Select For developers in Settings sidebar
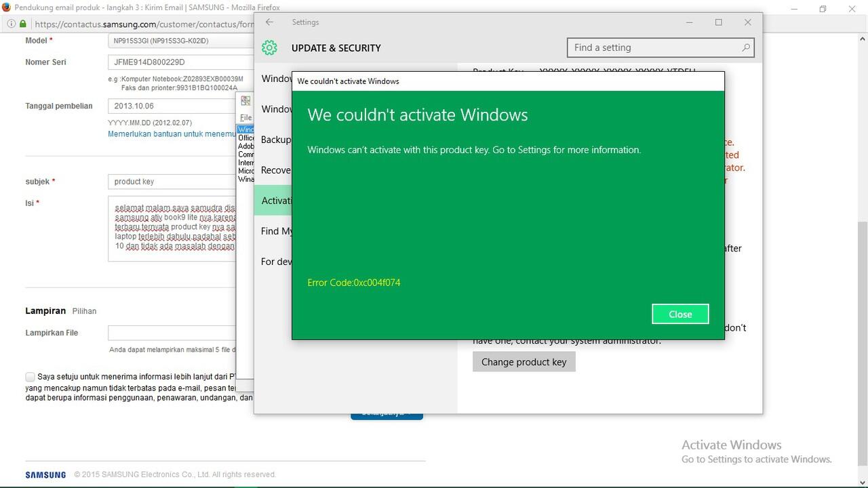The height and width of the screenshot is (488, 868). (x=274, y=262)
